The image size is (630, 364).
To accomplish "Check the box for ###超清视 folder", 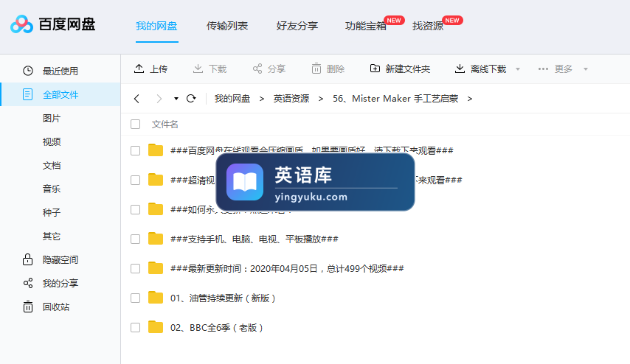I will pyautogui.click(x=136, y=181).
